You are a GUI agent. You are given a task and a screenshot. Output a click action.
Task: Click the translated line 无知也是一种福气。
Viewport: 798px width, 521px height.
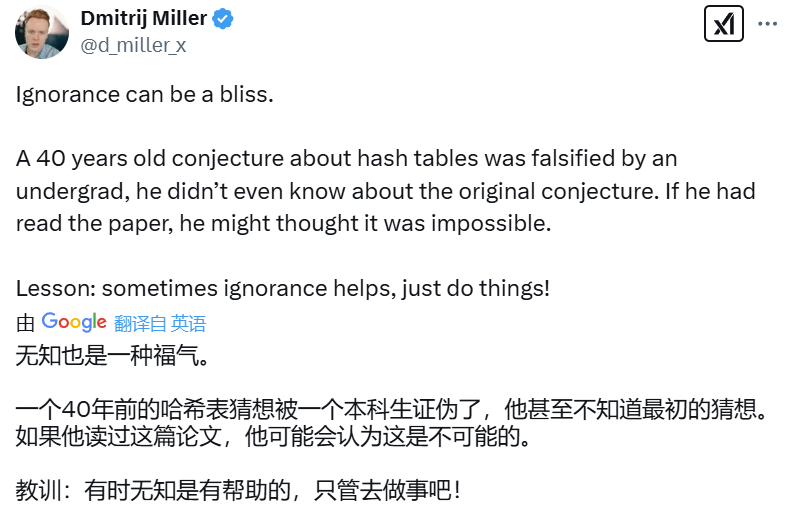click(x=111, y=355)
